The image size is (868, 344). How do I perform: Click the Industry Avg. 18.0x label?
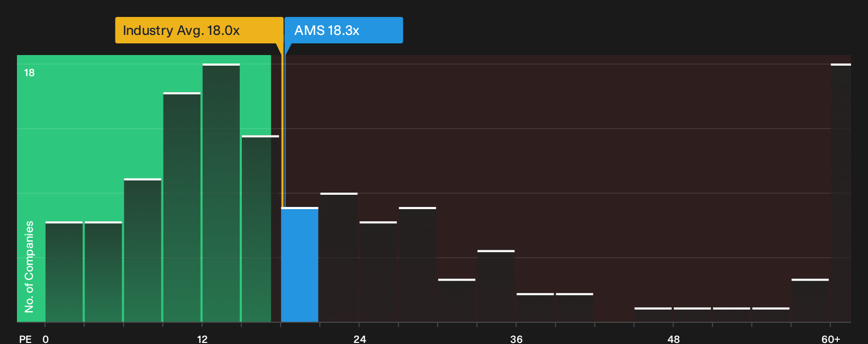(199, 30)
